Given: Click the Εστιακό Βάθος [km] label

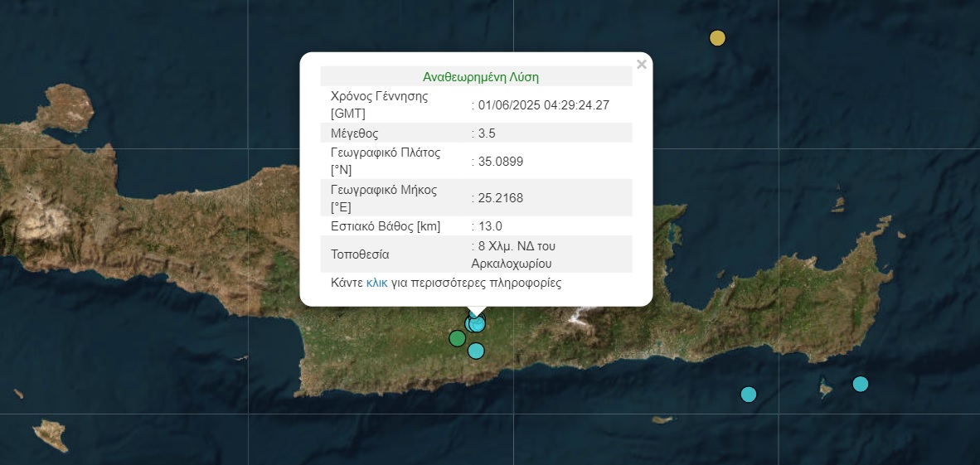Looking at the screenshot, I should [x=385, y=225].
